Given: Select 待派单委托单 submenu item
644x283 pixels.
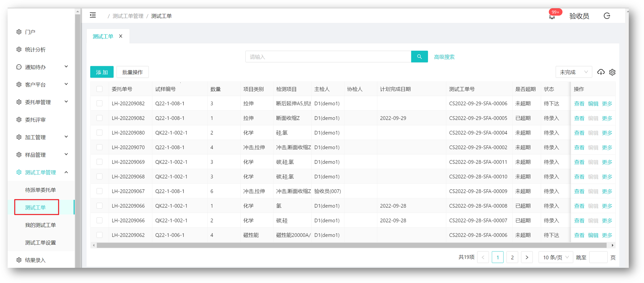Looking at the screenshot, I should pyautogui.click(x=40, y=190).
